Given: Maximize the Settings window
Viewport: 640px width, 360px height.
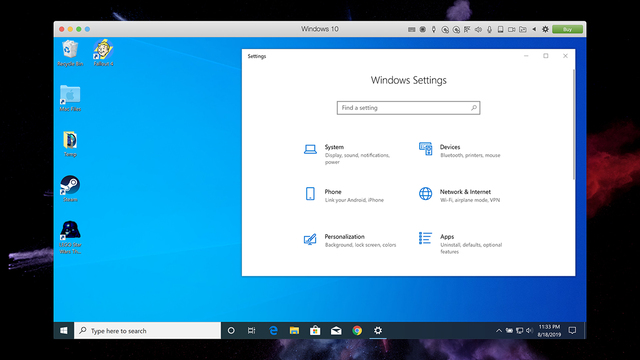Looking at the screenshot, I should point(546,56).
